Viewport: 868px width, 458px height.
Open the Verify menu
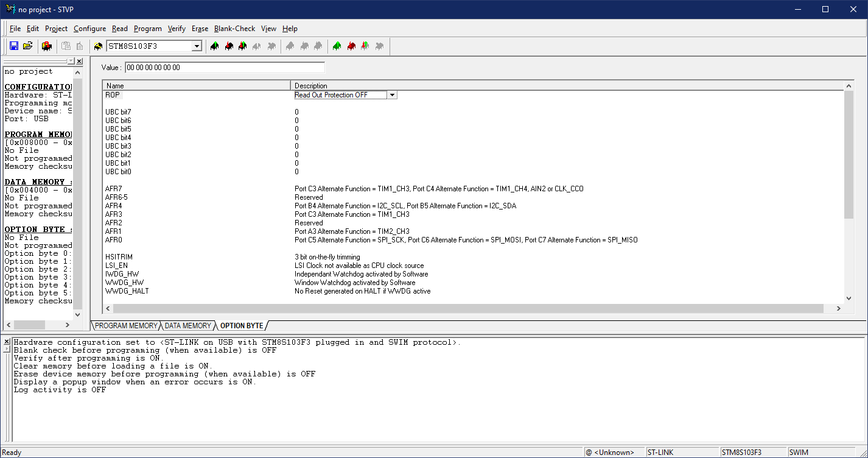177,29
